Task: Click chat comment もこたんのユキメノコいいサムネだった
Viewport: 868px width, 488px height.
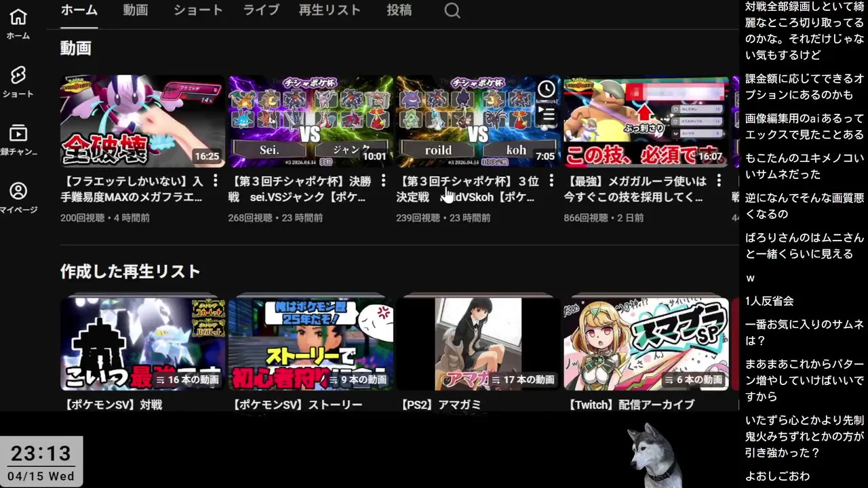Action: click(804, 166)
